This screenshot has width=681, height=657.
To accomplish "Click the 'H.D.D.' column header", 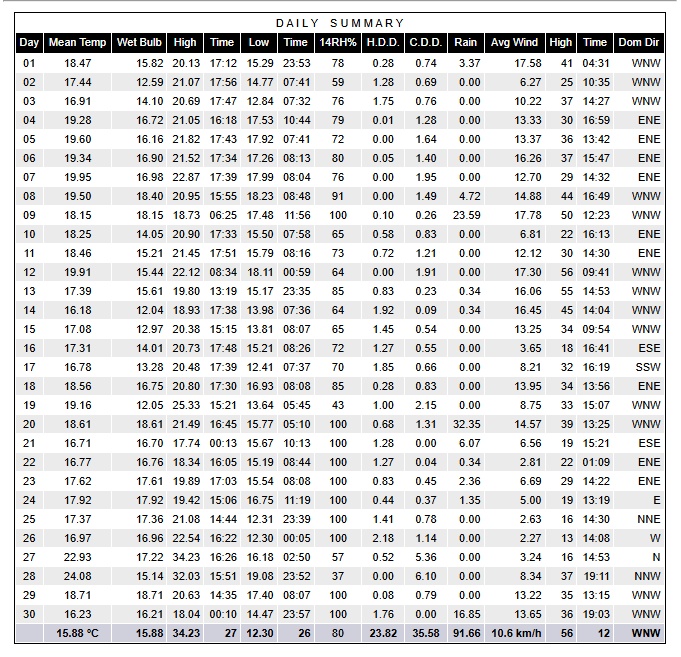I will click(x=383, y=43).
